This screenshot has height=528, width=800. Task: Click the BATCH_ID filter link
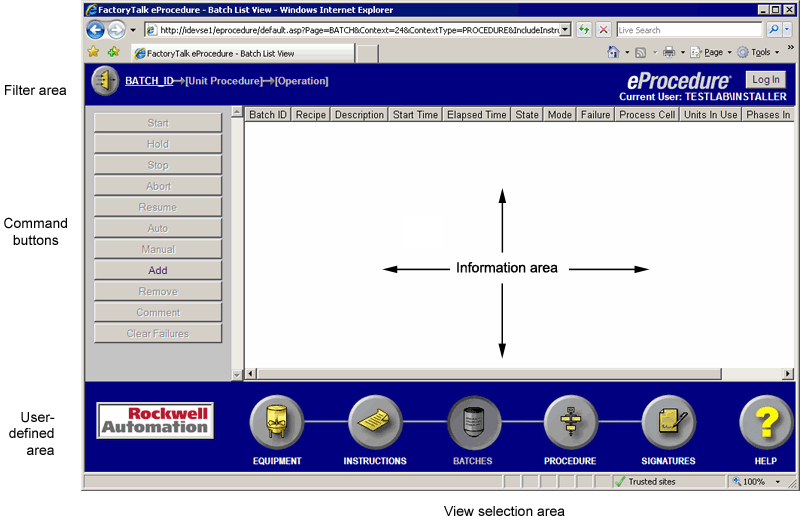point(149,81)
